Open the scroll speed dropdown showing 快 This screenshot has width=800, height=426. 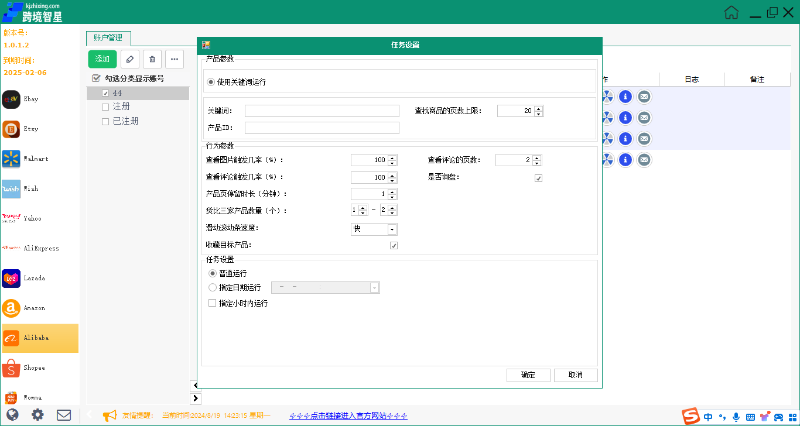click(x=374, y=229)
